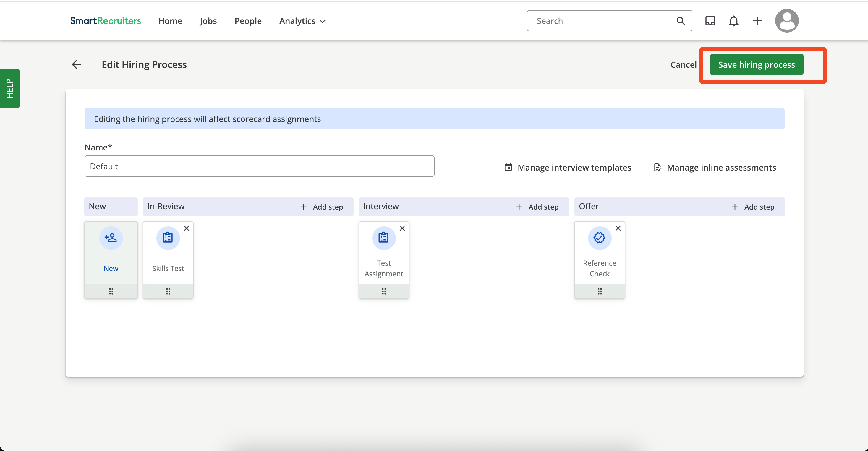The image size is (868, 451).
Task: Remove the Test Assignment step
Action: point(402,228)
